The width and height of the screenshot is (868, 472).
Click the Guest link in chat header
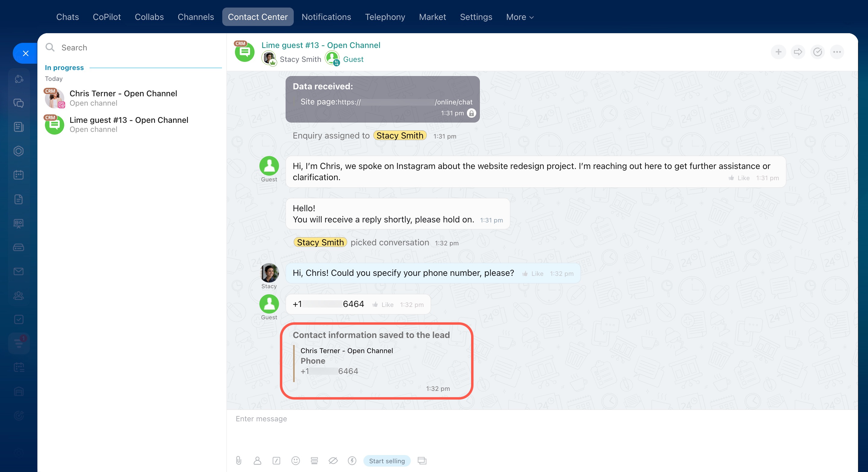click(x=353, y=59)
